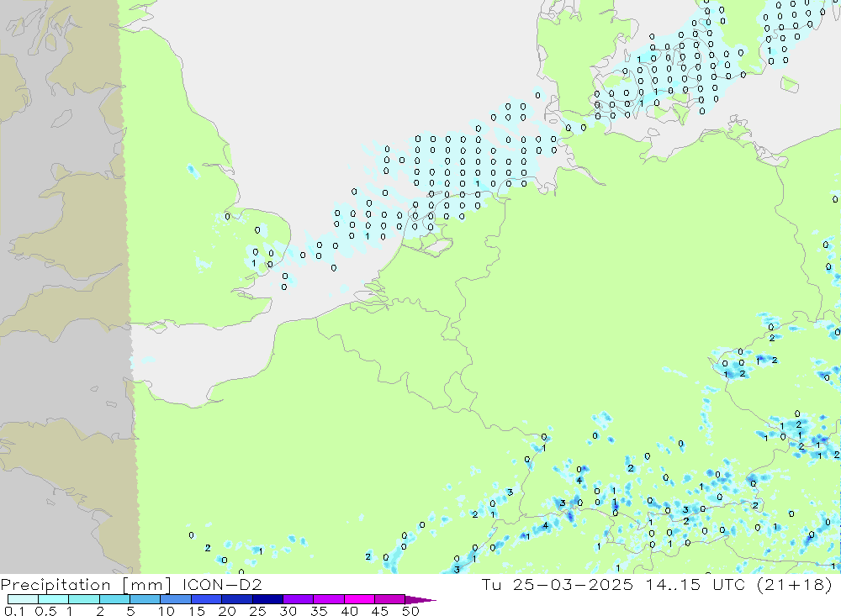The height and width of the screenshot is (616, 841).
Task: Click the '(21+18)' forecast run text
Action: 795,584
